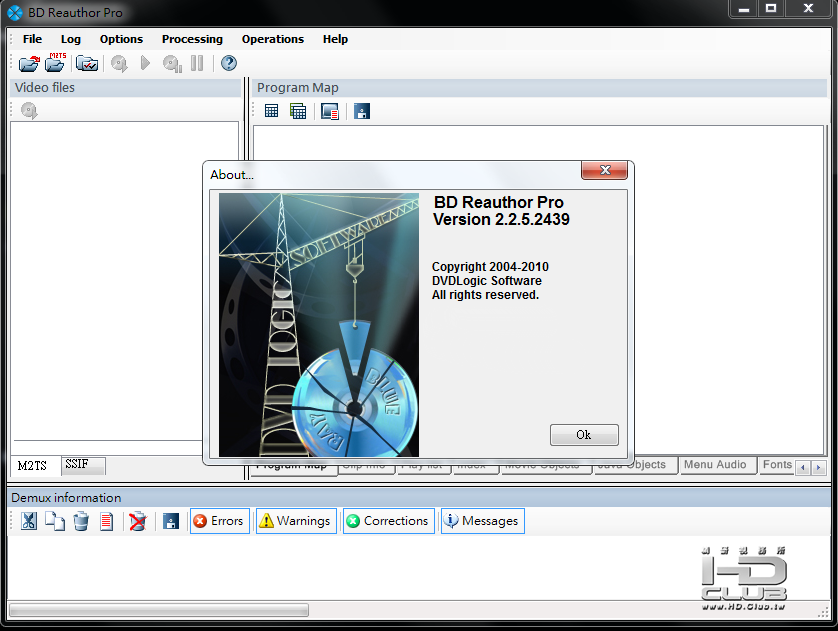
Task: Open the Help menu
Action: [x=335, y=39]
